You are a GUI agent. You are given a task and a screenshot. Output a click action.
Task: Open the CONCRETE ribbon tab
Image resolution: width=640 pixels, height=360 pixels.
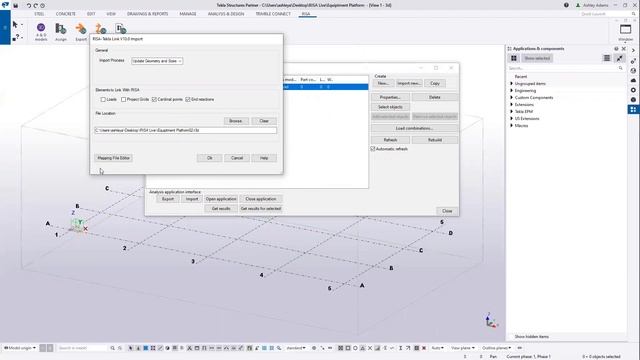[x=65, y=14]
